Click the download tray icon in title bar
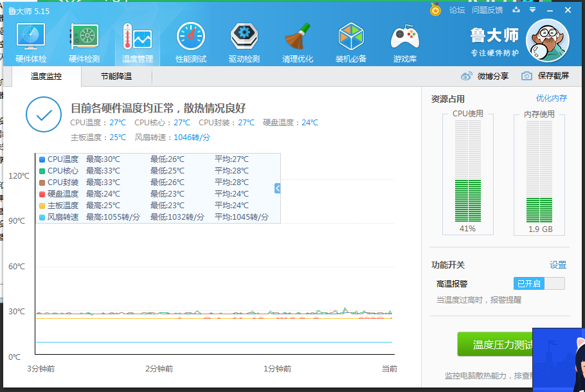The image size is (585, 392). [x=516, y=10]
